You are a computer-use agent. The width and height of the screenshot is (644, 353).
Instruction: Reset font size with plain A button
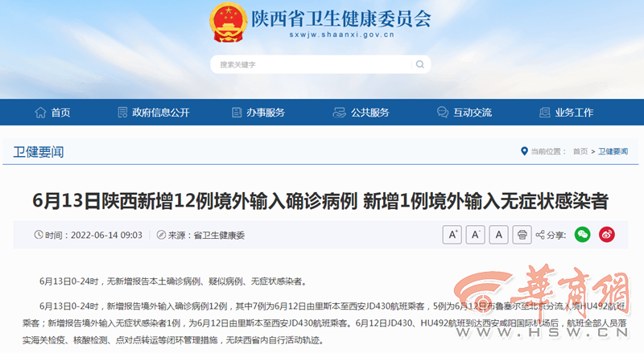[498, 235]
